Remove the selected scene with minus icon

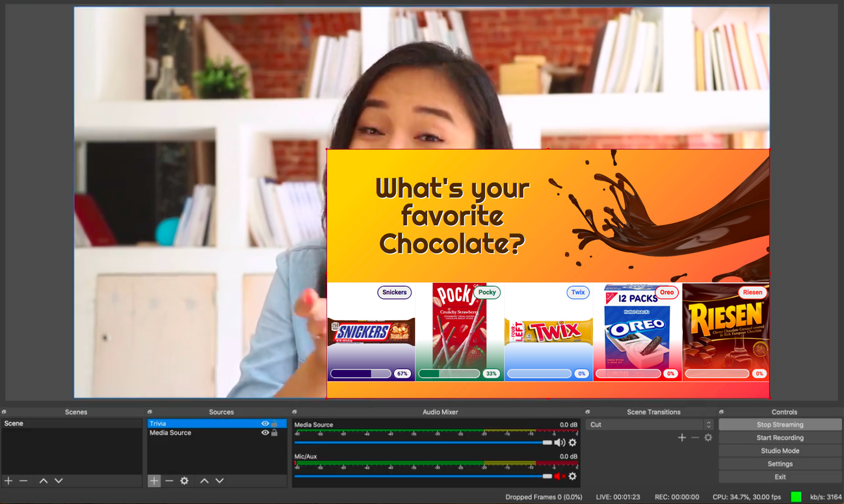[x=23, y=481]
